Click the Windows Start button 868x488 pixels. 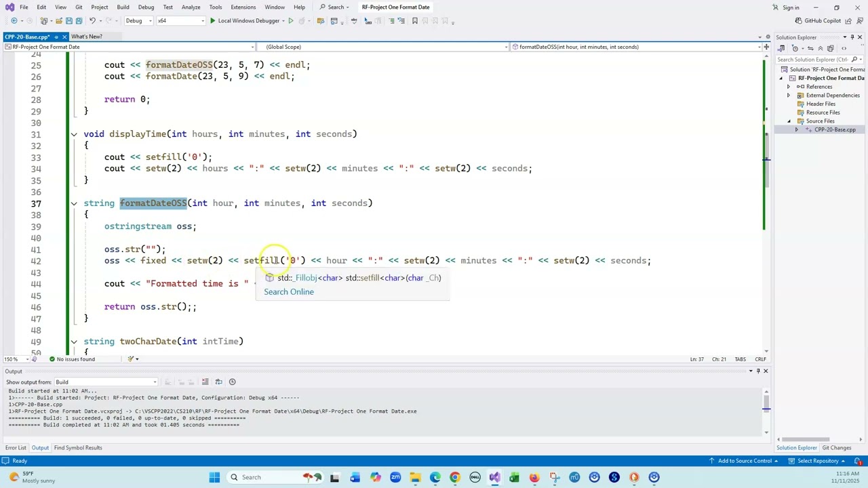click(214, 477)
